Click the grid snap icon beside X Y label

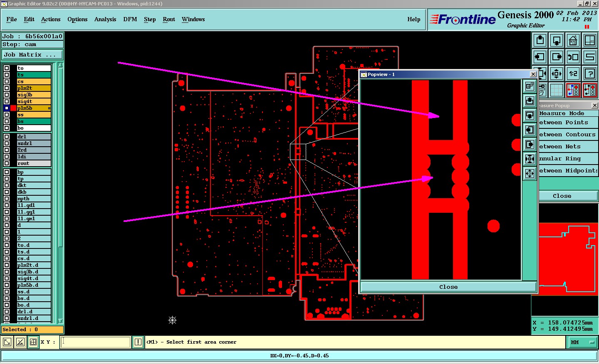coord(33,342)
